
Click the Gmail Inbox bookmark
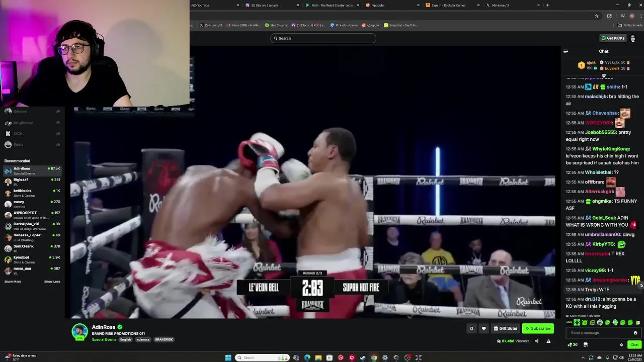[x=243, y=25]
